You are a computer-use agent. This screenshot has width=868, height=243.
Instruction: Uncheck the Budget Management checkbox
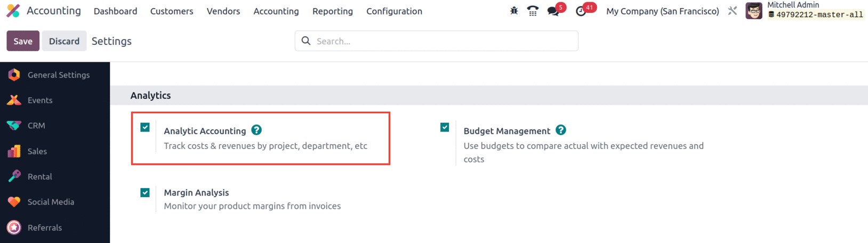(445, 127)
